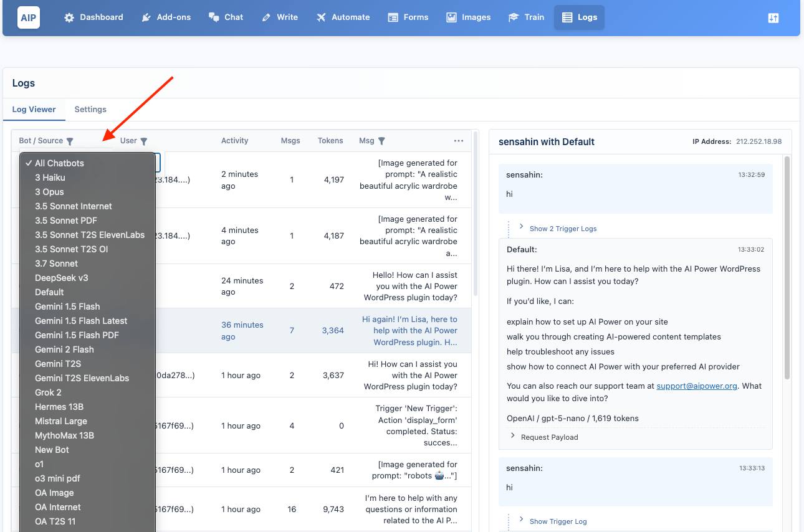This screenshot has width=804, height=532.
Task: Open the log row from 36 minutes ago
Action: [242, 331]
